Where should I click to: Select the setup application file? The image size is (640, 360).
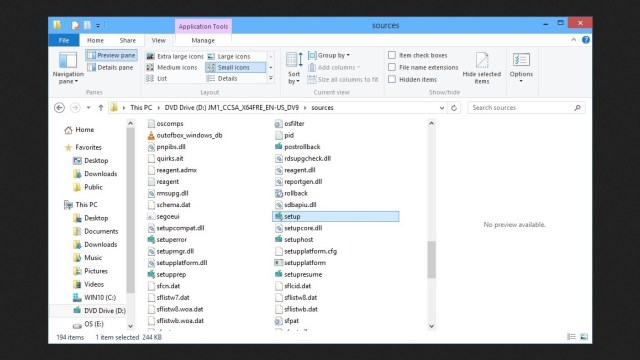point(336,216)
